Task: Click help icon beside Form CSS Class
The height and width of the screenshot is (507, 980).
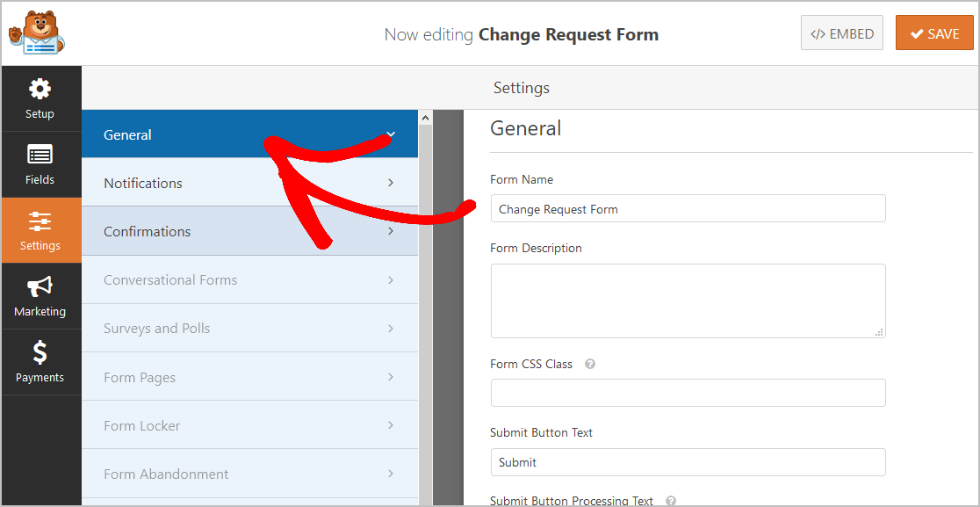Action: coord(589,364)
